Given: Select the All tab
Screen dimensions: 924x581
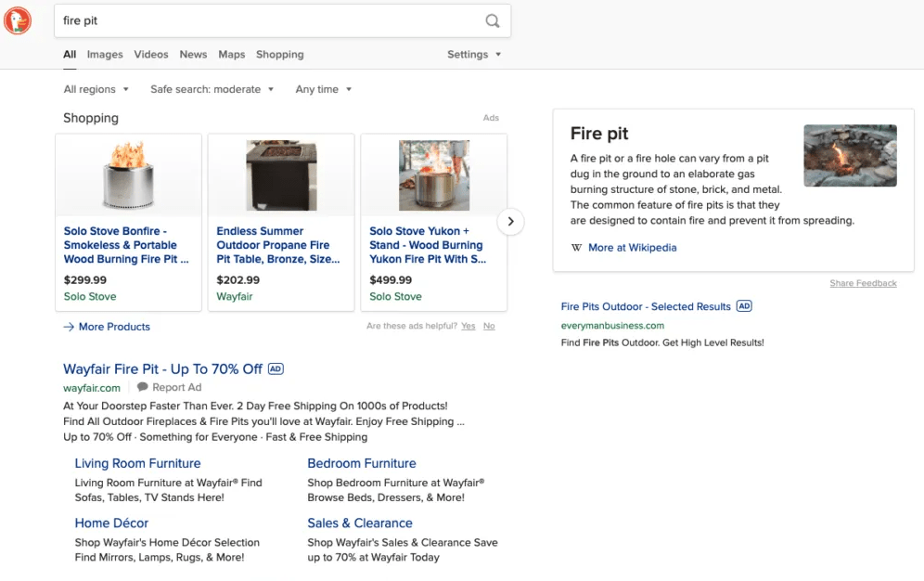Looking at the screenshot, I should point(70,54).
